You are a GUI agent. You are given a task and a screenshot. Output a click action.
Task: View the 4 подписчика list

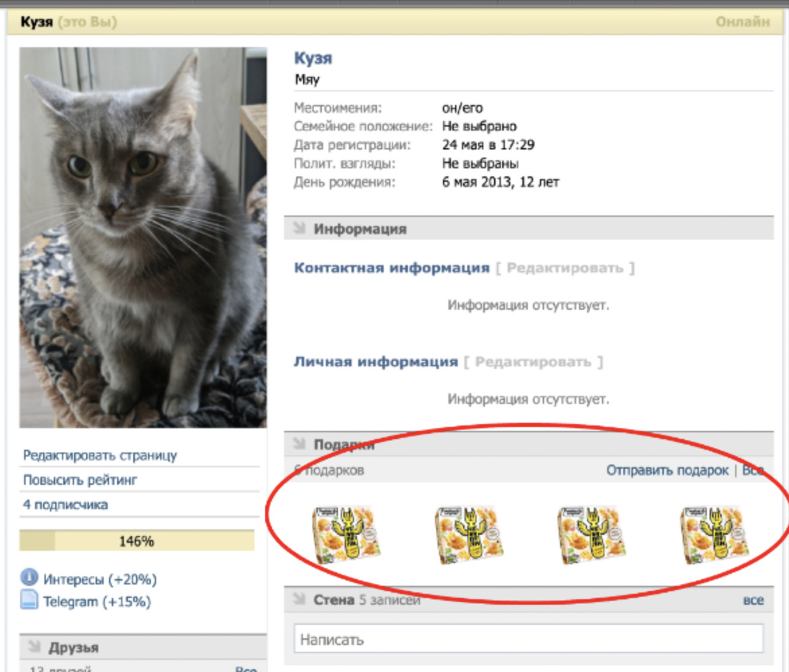tap(65, 504)
